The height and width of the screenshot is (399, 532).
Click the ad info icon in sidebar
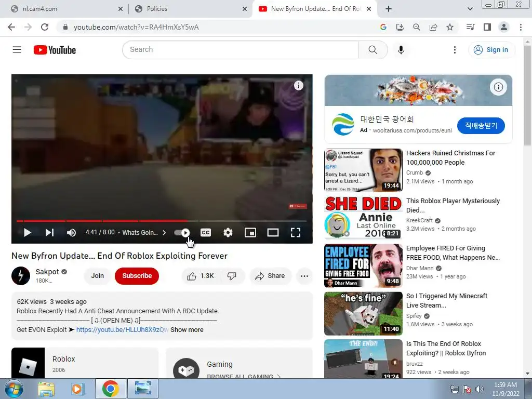point(498,87)
